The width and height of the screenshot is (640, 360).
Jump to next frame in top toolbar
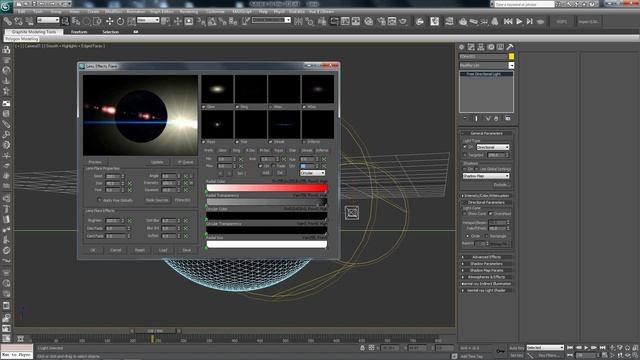pyautogui.click(x=529, y=21)
